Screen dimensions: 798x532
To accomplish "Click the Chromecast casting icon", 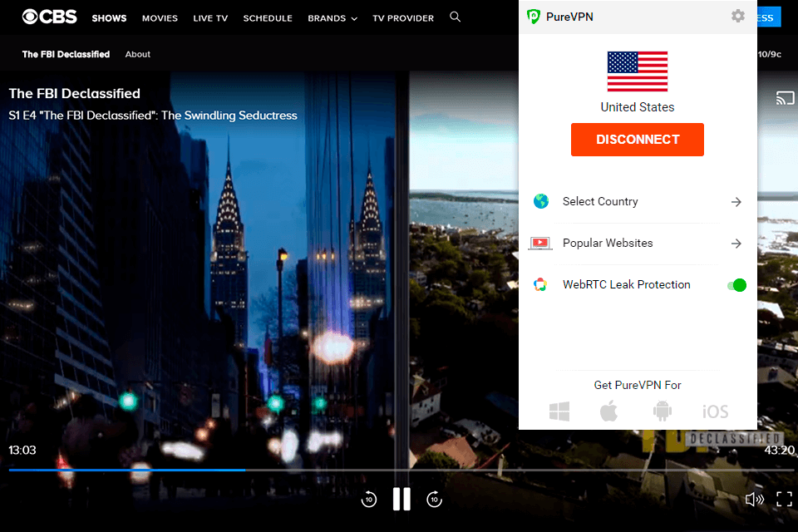I will pyautogui.click(x=785, y=97).
